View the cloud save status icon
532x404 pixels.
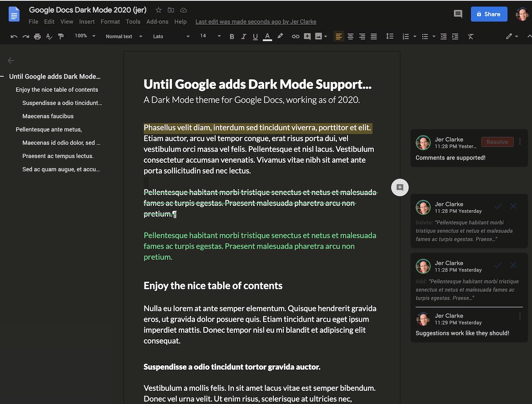184,10
